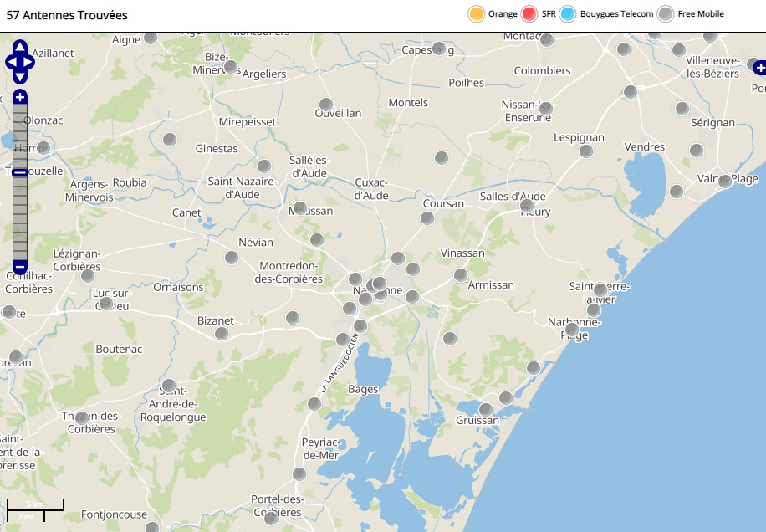Click the Fontjoncouse town label
This screenshot has width=766, height=532.
[x=114, y=514]
